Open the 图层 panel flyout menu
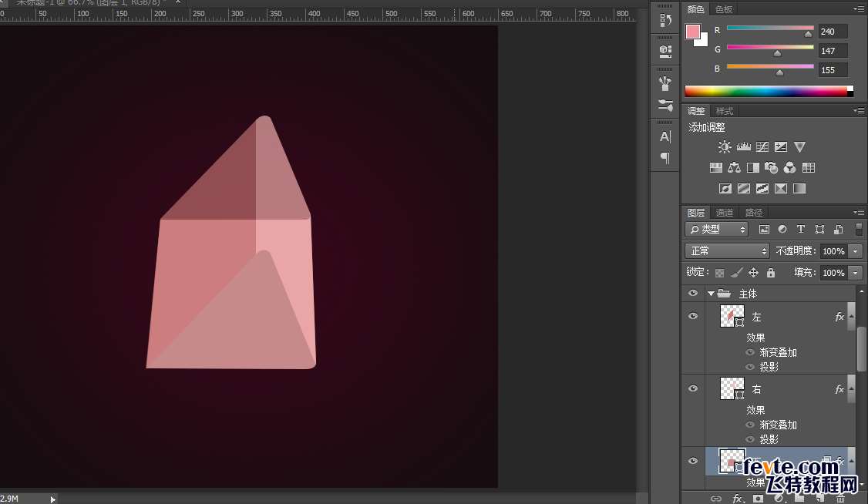868x504 pixels. 859,213
